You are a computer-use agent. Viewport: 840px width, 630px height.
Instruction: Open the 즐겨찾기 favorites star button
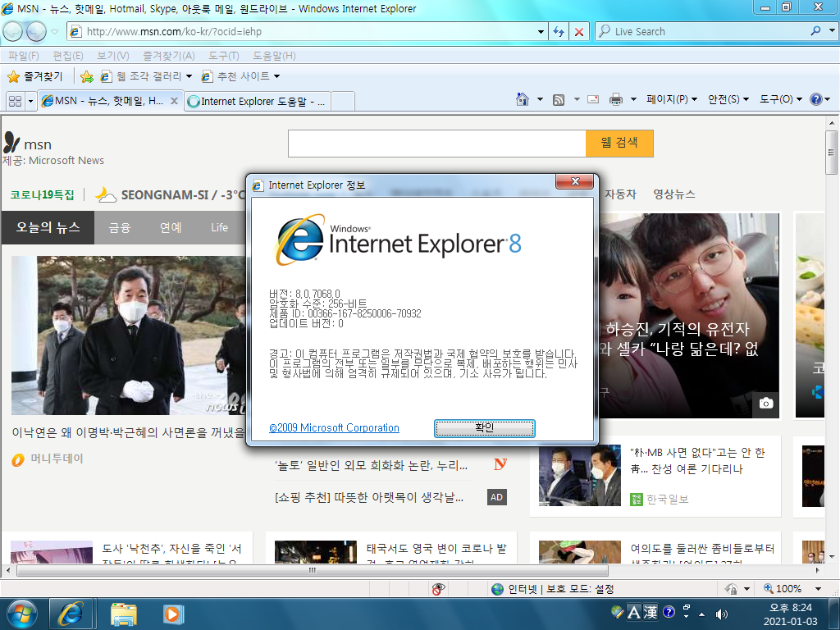coord(35,76)
